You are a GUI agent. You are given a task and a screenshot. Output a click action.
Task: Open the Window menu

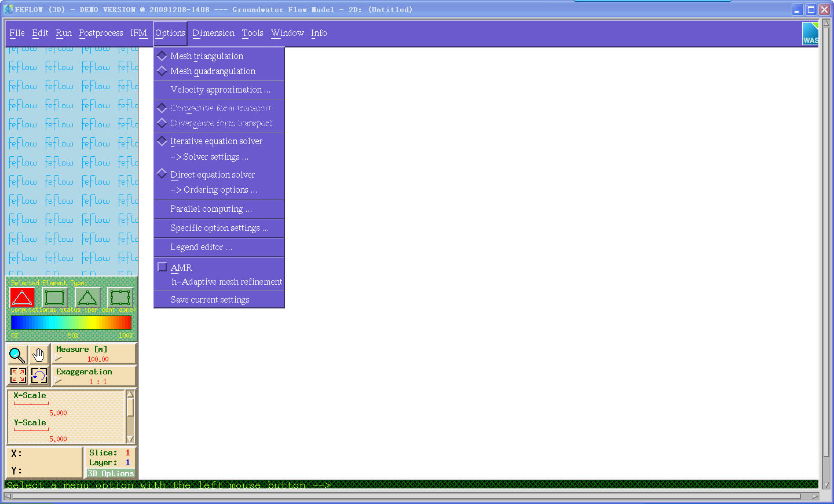(x=287, y=33)
